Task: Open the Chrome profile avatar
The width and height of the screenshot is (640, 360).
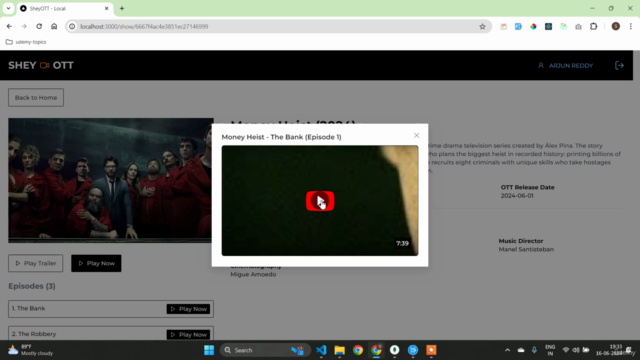Action: point(616,27)
